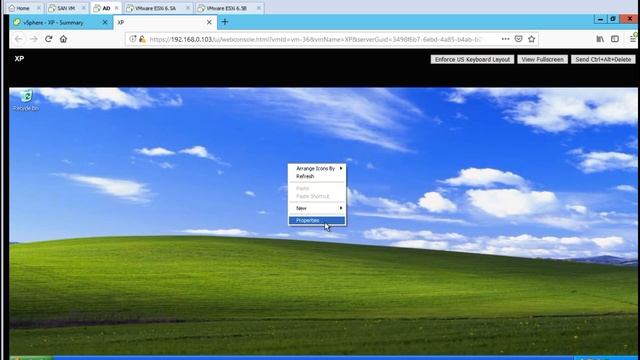Close the VMware ESXi 6.5B tab
This screenshot has width=640, height=360.
(259, 8)
